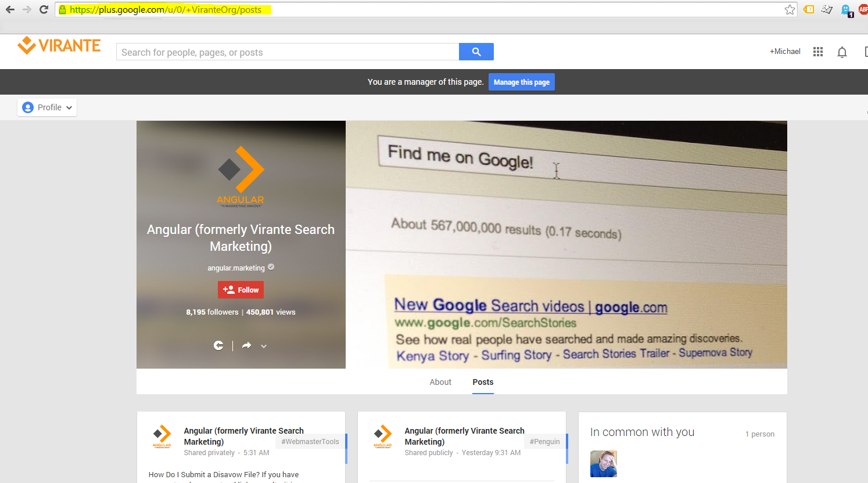
Task: Open the Profile dropdown menu
Action: pos(47,107)
